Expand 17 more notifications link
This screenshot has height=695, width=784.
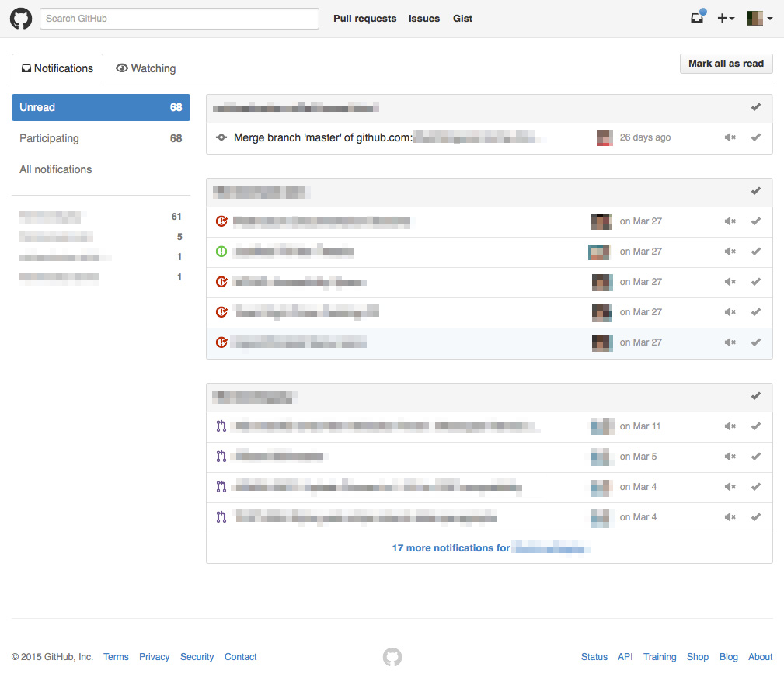[x=489, y=548]
